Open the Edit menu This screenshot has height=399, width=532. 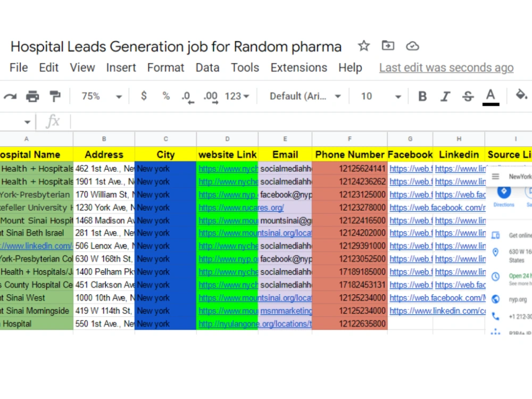[x=49, y=68]
